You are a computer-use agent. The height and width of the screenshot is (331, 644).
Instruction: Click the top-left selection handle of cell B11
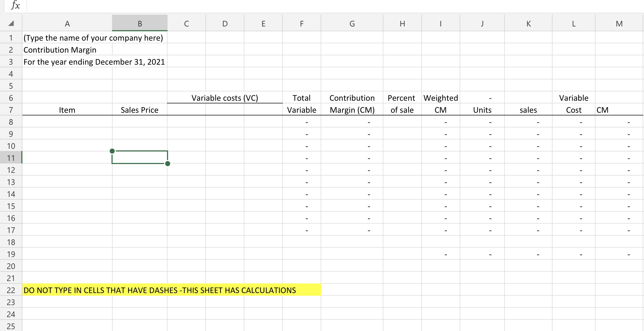pyautogui.click(x=112, y=151)
